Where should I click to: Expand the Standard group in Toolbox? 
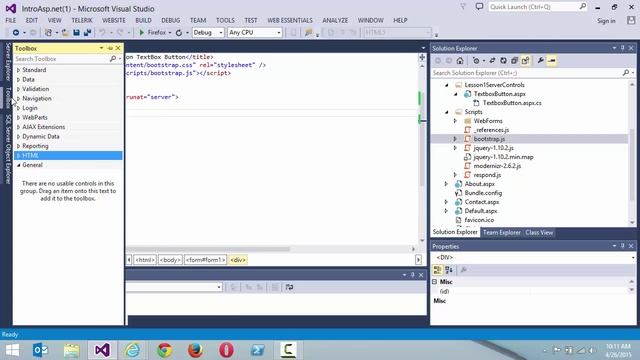point(18,70)
